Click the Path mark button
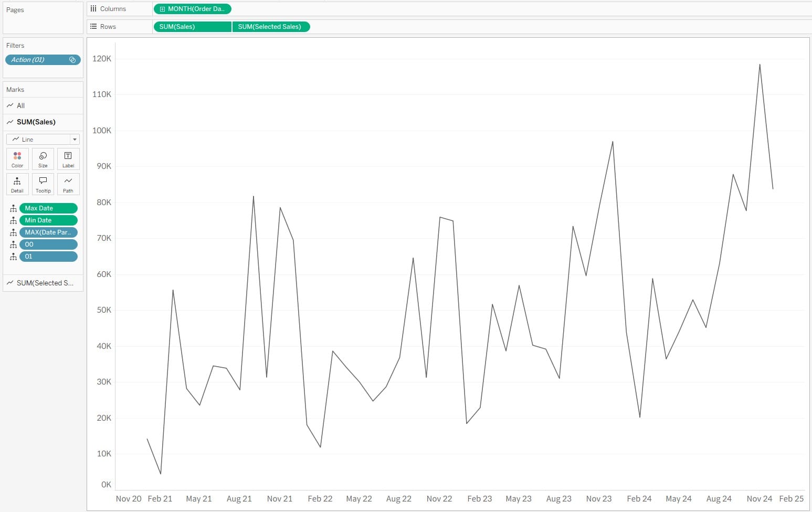Screen dimensions: 812x512 (68, 184)
